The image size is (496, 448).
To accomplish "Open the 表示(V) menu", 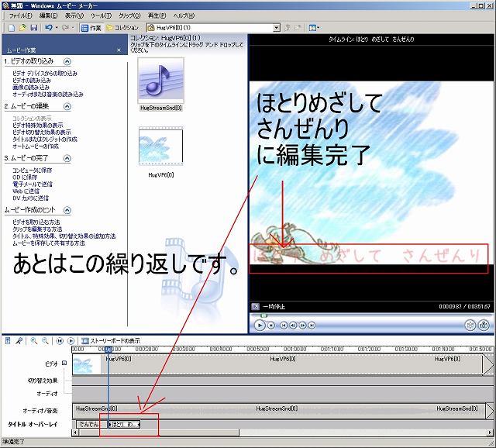I will (74, 16).
